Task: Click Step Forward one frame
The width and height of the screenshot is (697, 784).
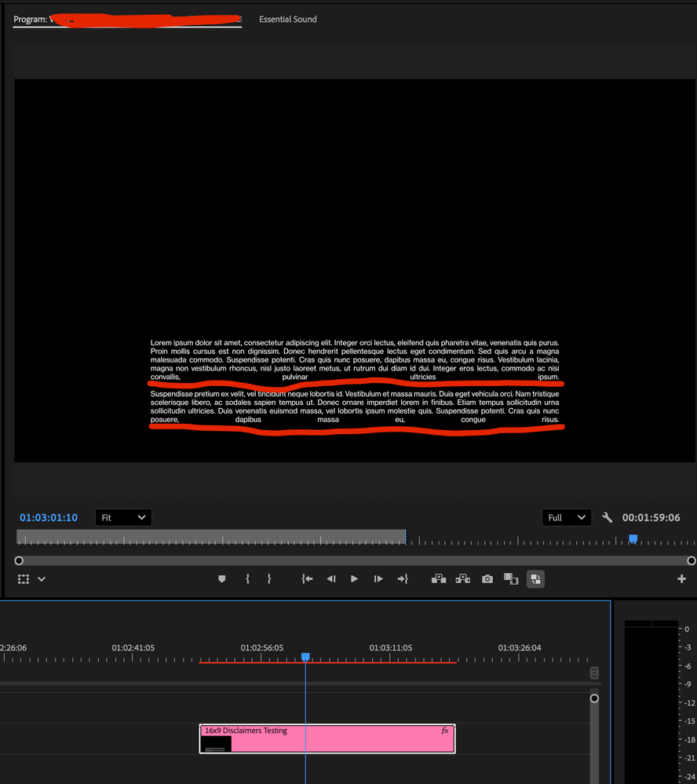Action: (378, 578)
